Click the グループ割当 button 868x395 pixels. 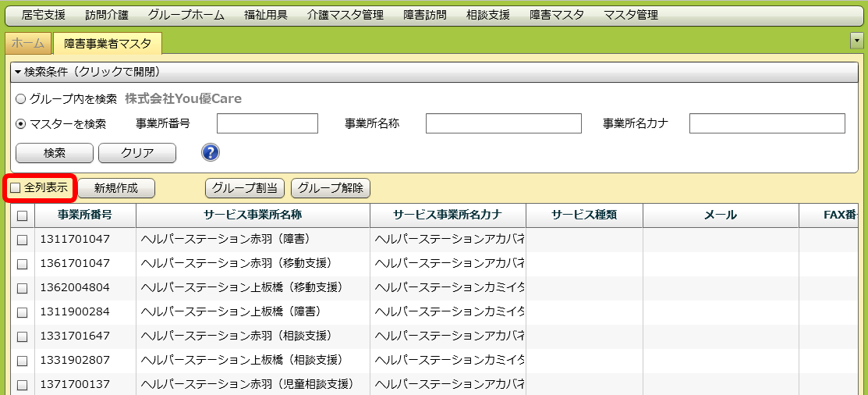245,188
